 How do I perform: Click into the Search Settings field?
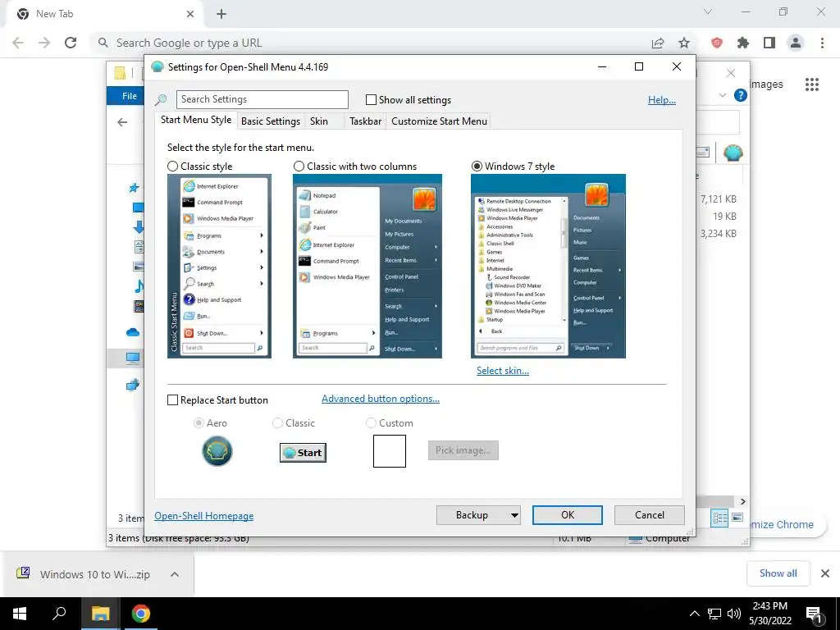coord(262,99)
